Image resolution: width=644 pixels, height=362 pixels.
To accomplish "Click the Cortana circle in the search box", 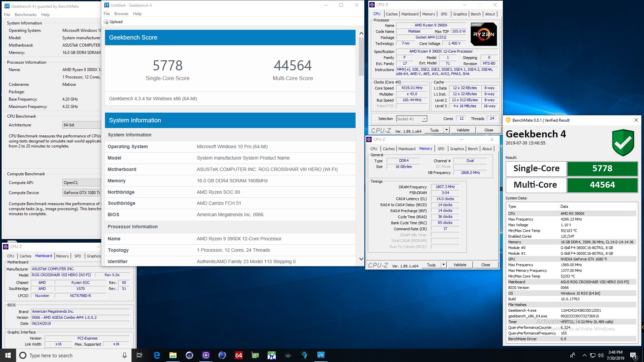I will (x=23, y=355).
